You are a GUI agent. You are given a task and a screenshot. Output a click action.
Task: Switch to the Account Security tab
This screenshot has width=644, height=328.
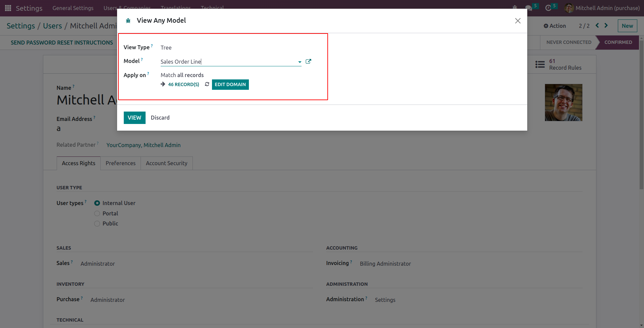pos(166,163)
